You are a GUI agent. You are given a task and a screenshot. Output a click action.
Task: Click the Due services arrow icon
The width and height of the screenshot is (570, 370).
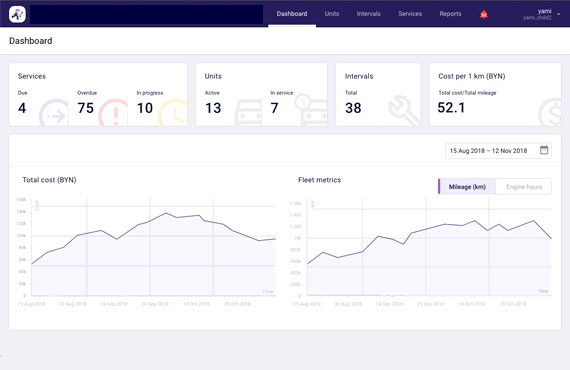(54, 113)
